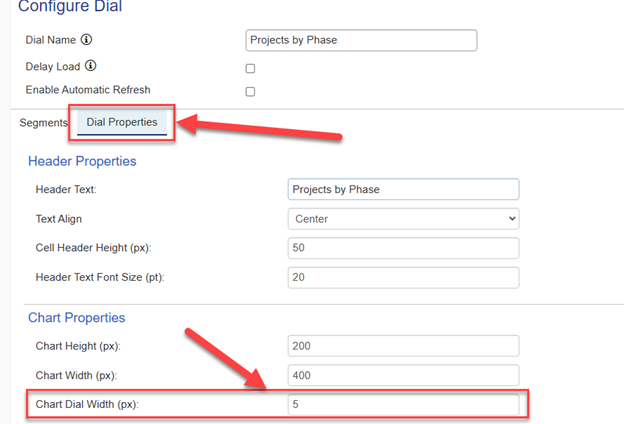Click the Enable Automatic Refresh label text
Viewport: 624px width, 424px height.
(x=88, y=90)
